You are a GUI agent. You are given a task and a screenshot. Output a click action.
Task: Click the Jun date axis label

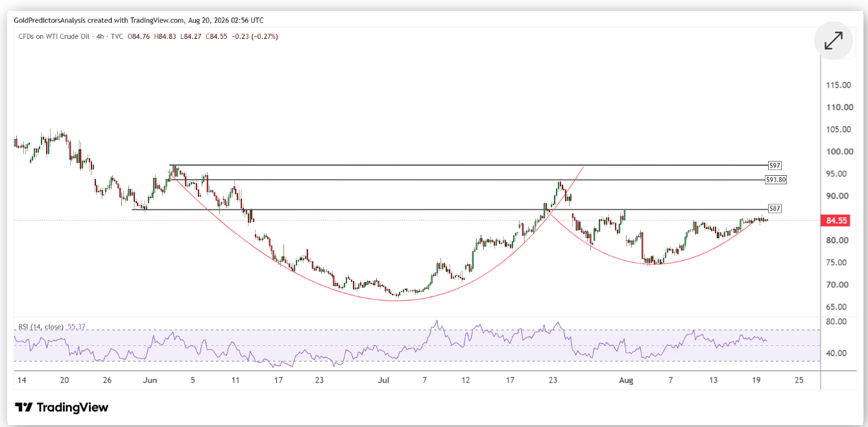click(x=150, y=380)
